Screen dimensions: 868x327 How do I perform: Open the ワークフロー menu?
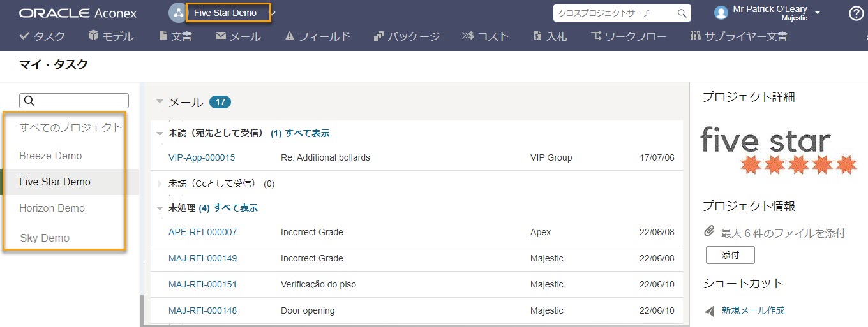point(629,36)
